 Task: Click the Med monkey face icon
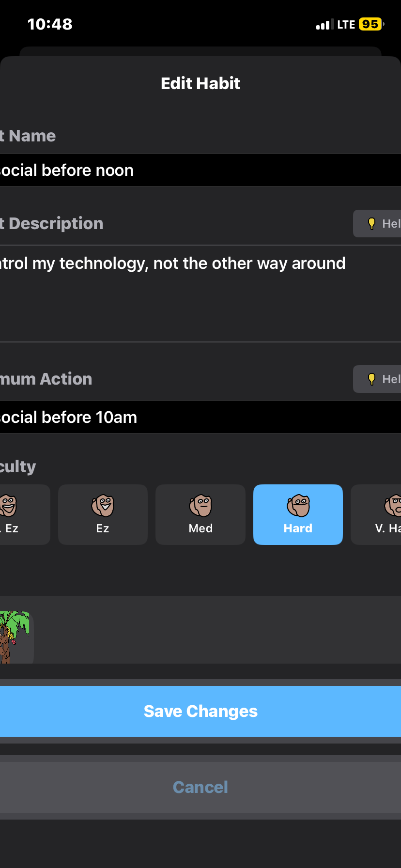pos(200,506)
